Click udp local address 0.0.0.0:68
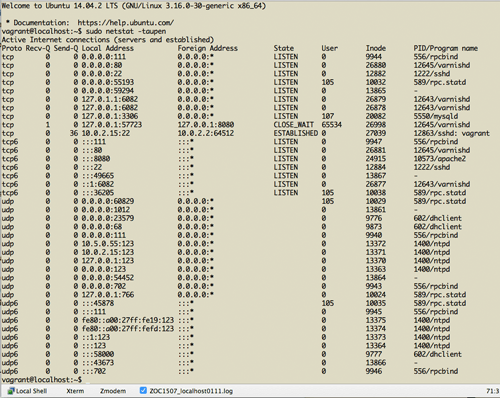The width and height of the screenshot is (500, 398). 102,227
